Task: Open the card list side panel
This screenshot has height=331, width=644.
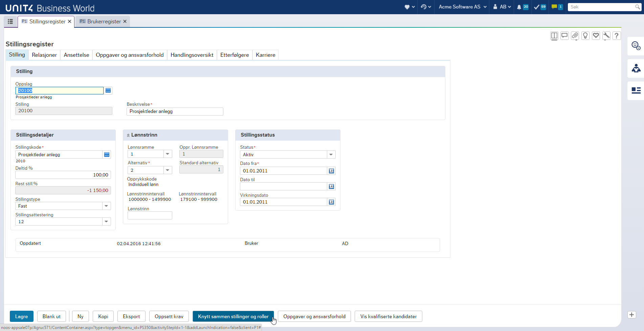Action: pyautogui.click(x=636, y=90)
